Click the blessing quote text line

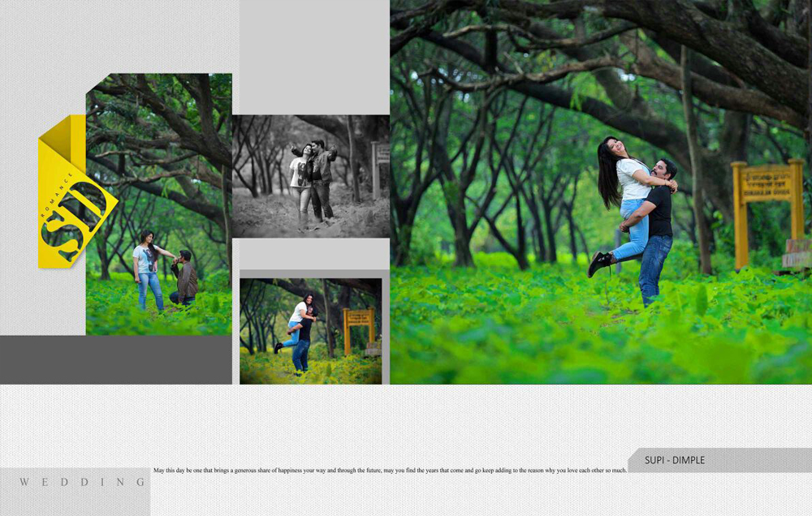[390, 471]
